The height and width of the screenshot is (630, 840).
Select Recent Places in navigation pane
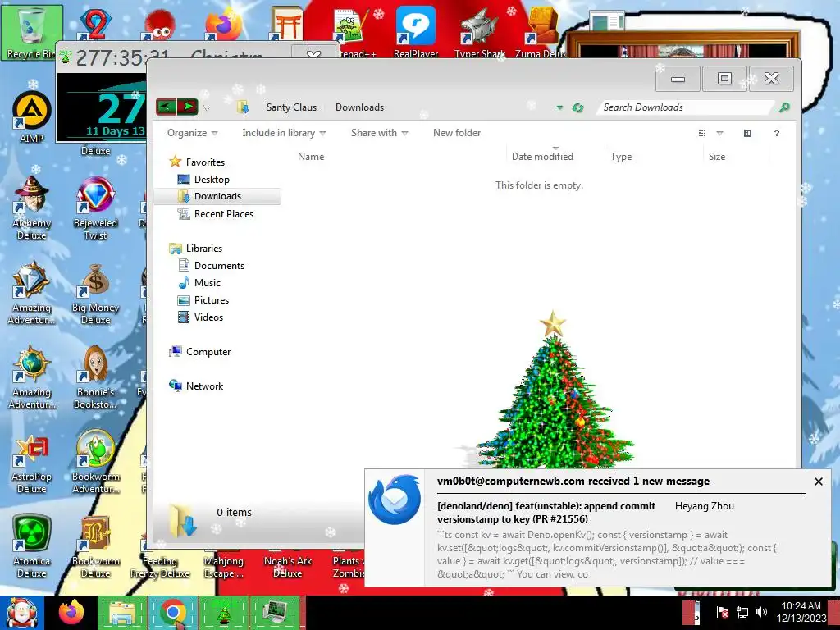(x=223, y=214)
